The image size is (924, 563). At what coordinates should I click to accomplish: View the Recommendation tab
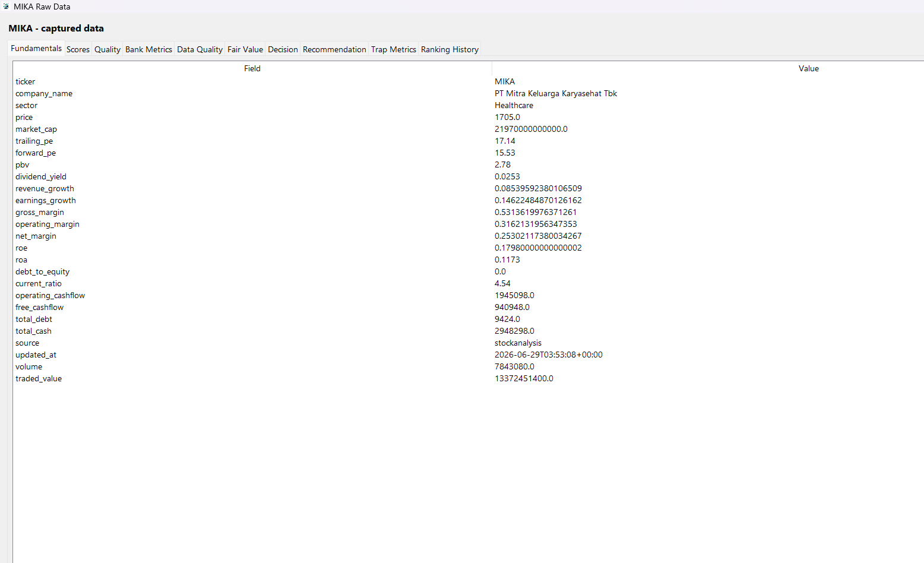tap(334, 49)
